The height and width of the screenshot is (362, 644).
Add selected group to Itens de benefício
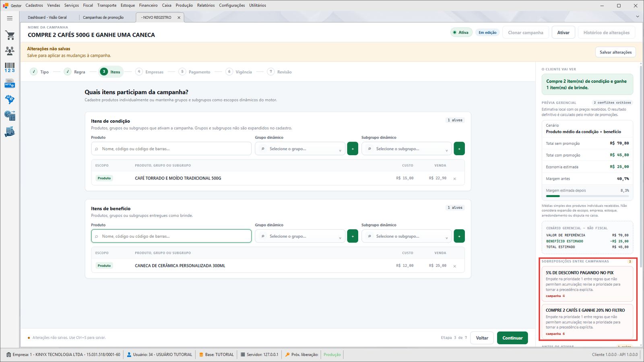353,236
